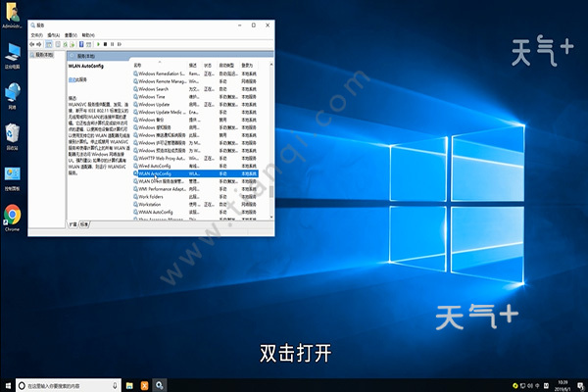Open the Administrator folder desktop icon

(12, 15)
